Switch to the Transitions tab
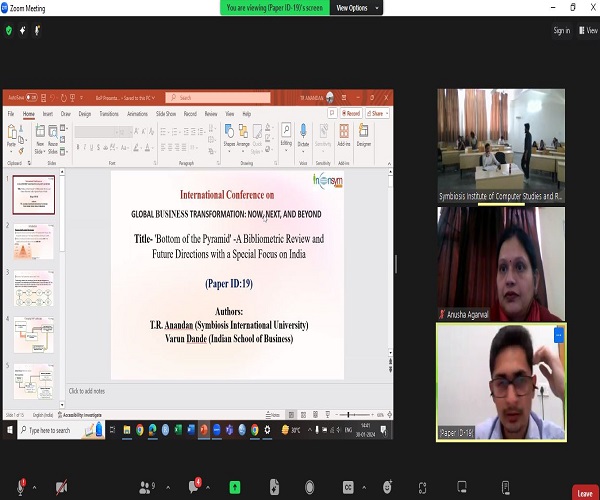 pyautogui.click(x=109, y=114)
